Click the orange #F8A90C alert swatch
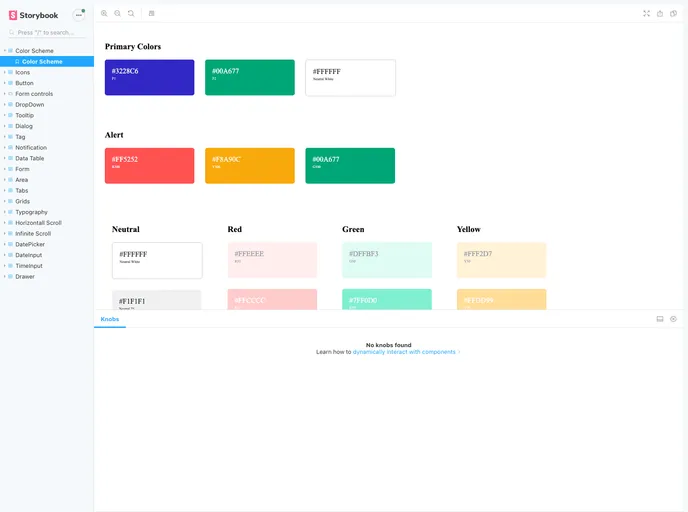 tap(250, 165)
